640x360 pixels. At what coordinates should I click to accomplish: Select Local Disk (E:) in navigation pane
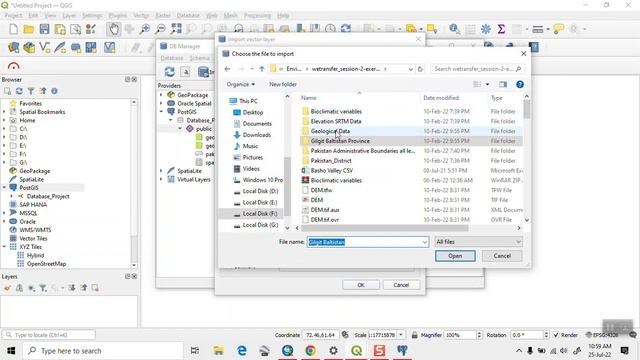(x=260, y=202)
